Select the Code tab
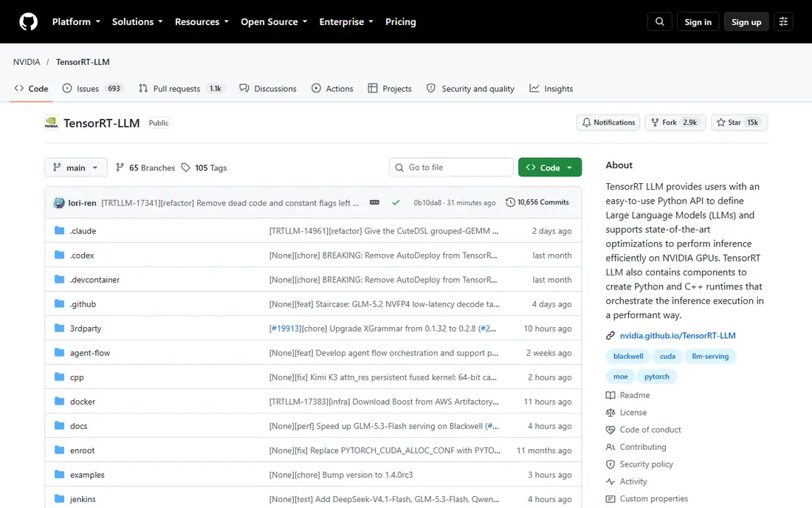Screen dimensions: 812x508 (31, 89)
